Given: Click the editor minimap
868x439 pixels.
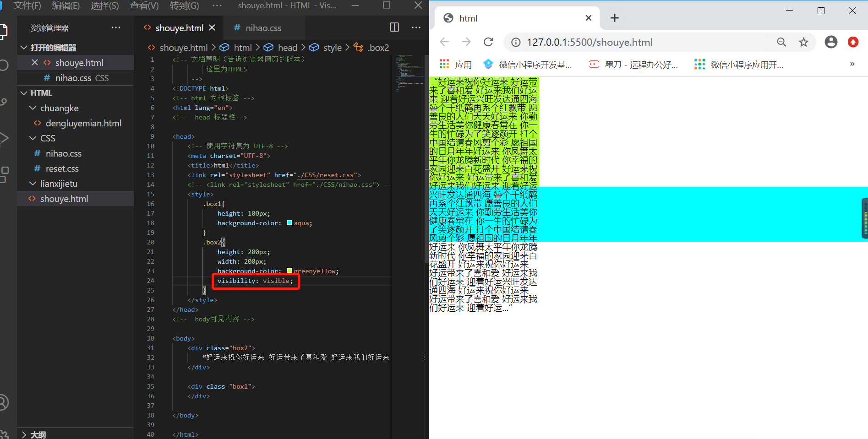Looking at the screenshot, I should (409, 73).
